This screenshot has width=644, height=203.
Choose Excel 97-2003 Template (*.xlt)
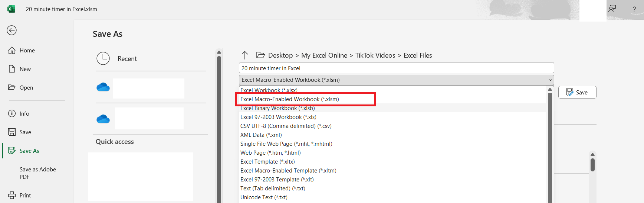pos(393,180)
